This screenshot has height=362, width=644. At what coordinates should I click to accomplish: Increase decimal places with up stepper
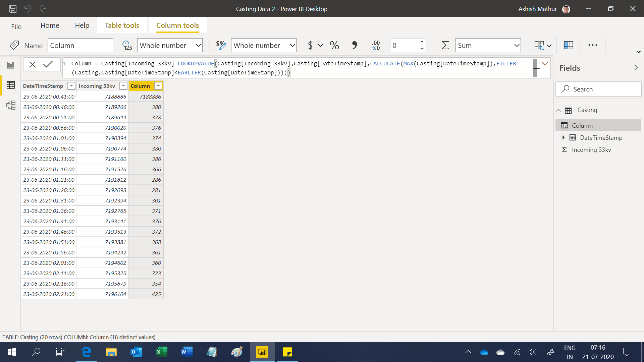[422, 42]
